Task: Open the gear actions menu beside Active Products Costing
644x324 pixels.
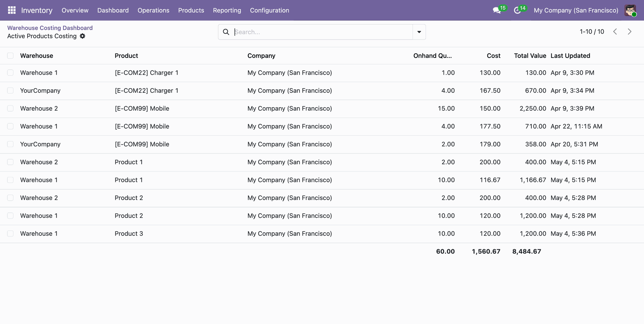Action: (x=83, y=36)
